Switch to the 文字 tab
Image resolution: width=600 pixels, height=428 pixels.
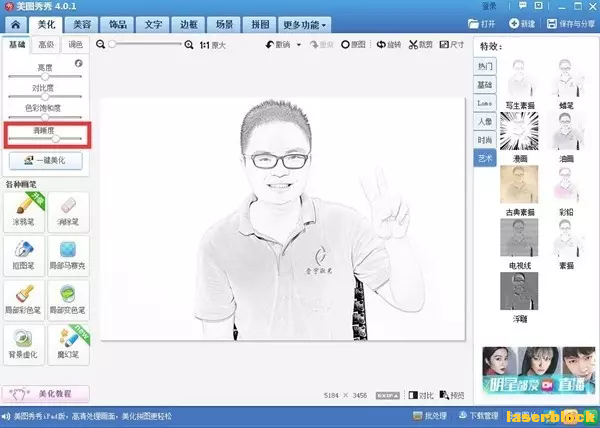[153, 25]
